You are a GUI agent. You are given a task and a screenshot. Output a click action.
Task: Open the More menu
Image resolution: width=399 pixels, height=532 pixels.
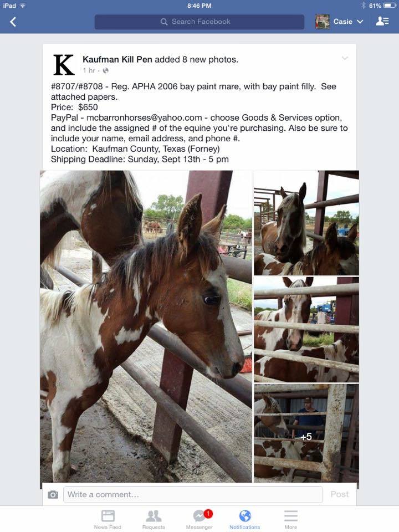tap(291, 519)
